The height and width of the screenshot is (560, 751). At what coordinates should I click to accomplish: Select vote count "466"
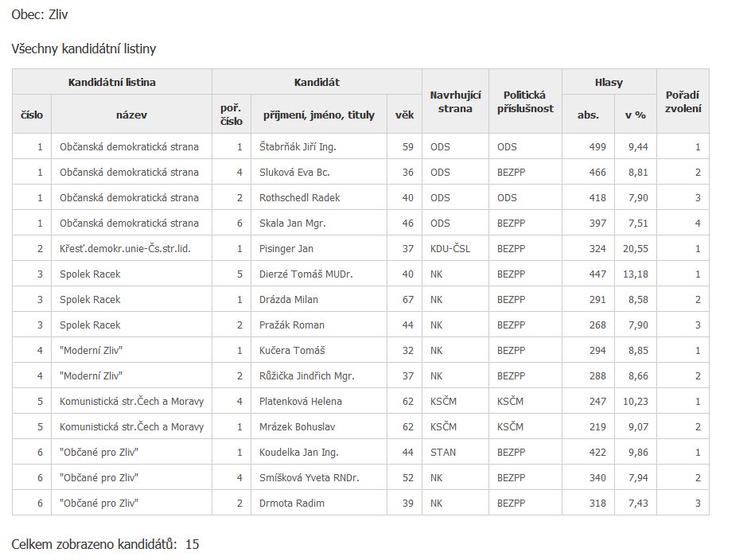pyautogui.click(x=597, y=172)
